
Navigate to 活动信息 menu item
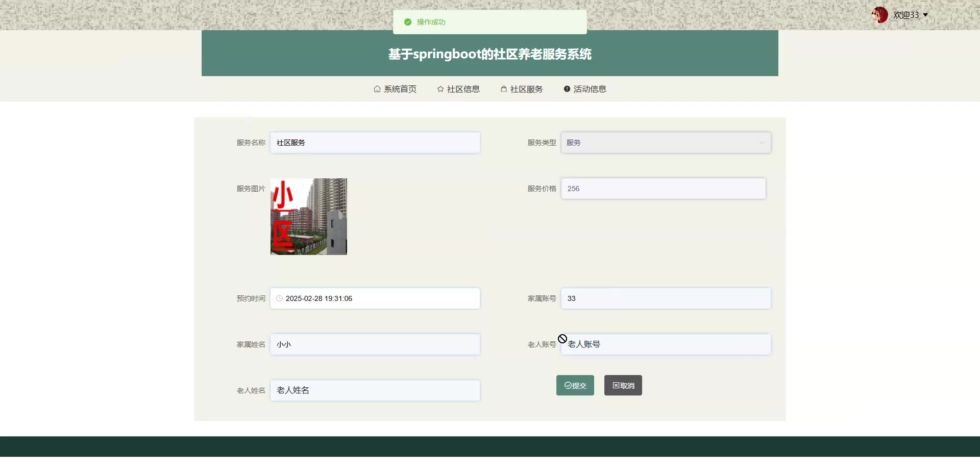pos(585,89)
